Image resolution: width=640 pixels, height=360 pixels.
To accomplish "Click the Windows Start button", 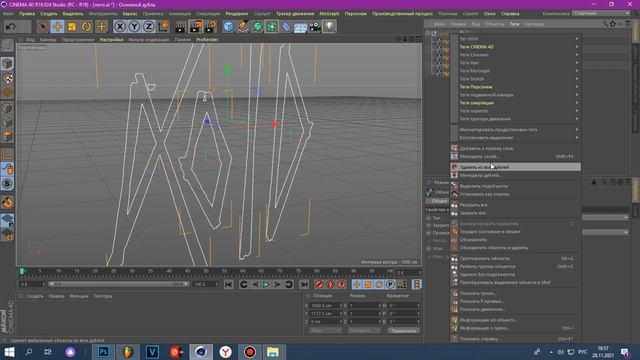I will tap(9, 352).
